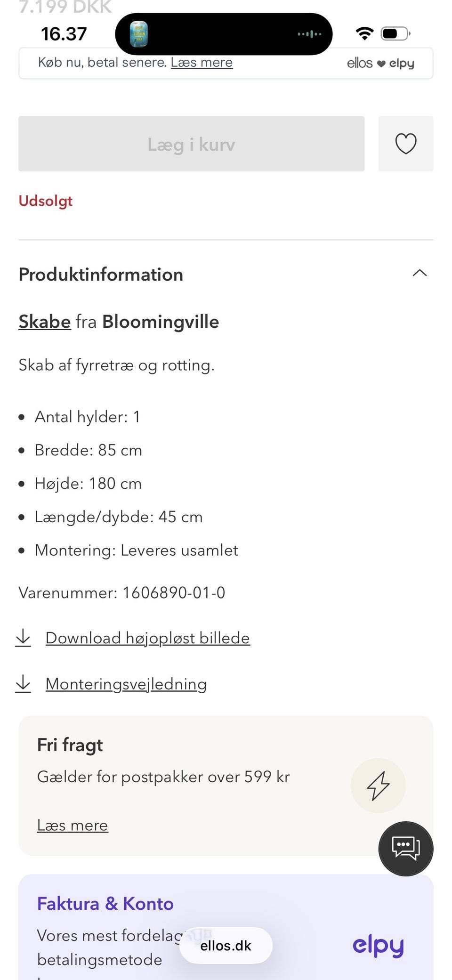Screen dimensions: 452x980
Task: Open the now-playing thumbnail in Dynamic Island
Action: (x=138, y=34)
